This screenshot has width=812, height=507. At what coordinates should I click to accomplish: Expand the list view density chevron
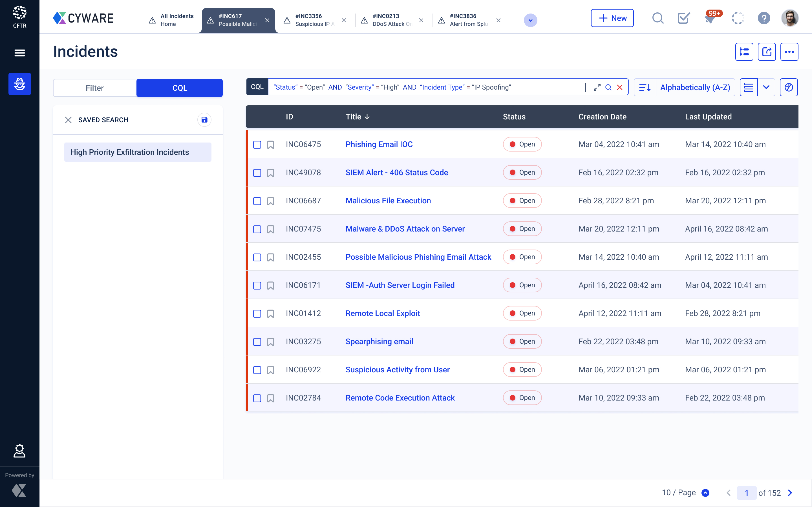coord(766,88)
